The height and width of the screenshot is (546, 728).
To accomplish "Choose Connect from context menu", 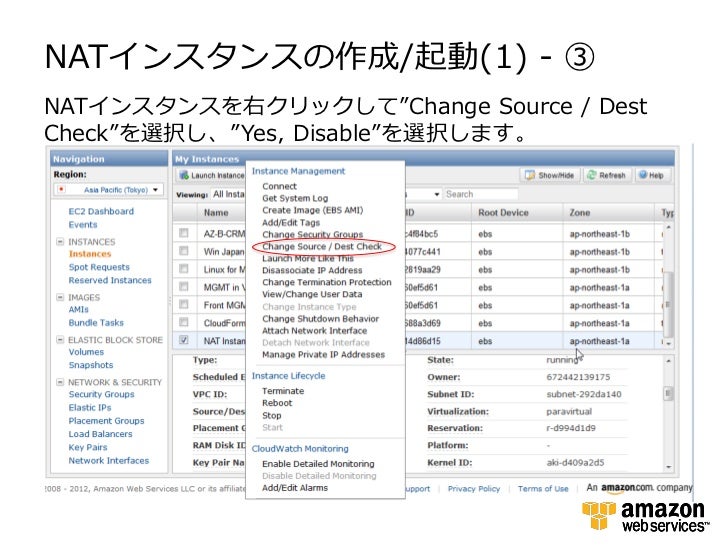I will (x=279, y=186).
